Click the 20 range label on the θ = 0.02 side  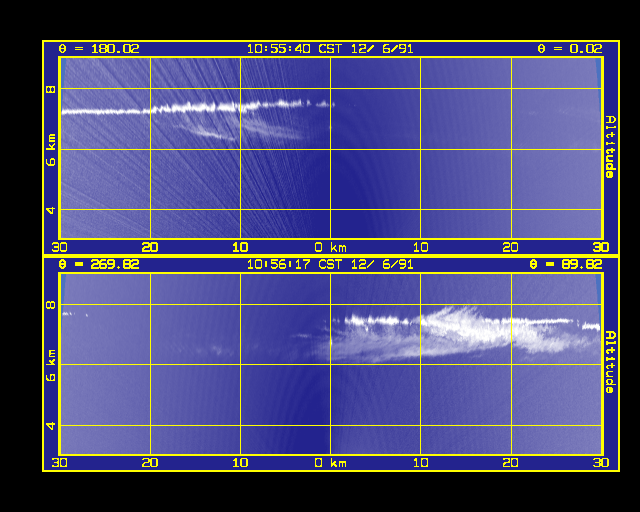511,247
